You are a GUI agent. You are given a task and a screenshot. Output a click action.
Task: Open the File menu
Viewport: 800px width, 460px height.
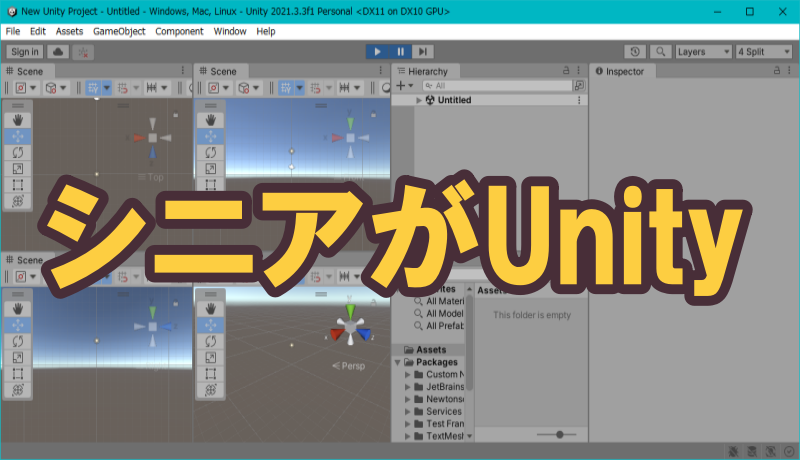click(13, 32)
